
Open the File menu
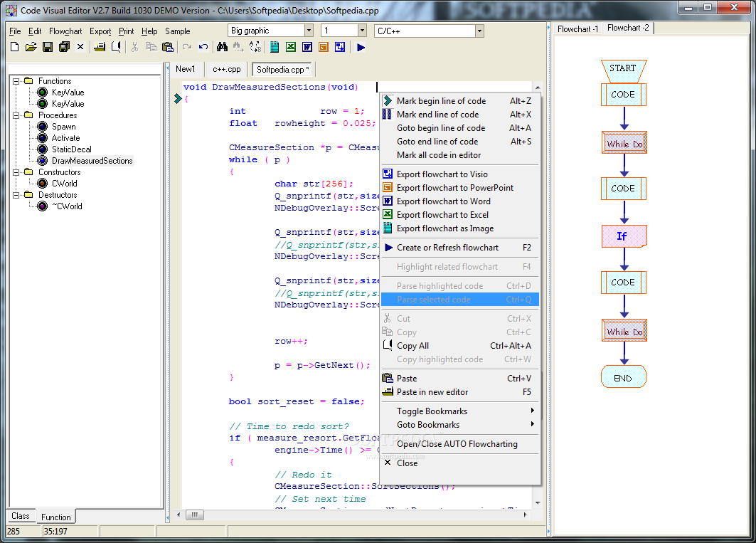tap(15, 31)
